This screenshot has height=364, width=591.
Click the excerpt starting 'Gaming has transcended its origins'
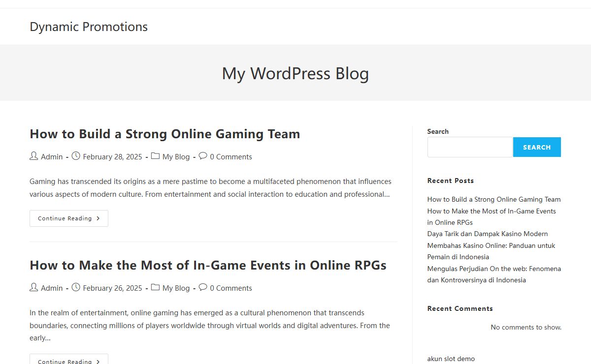(211, 188)
